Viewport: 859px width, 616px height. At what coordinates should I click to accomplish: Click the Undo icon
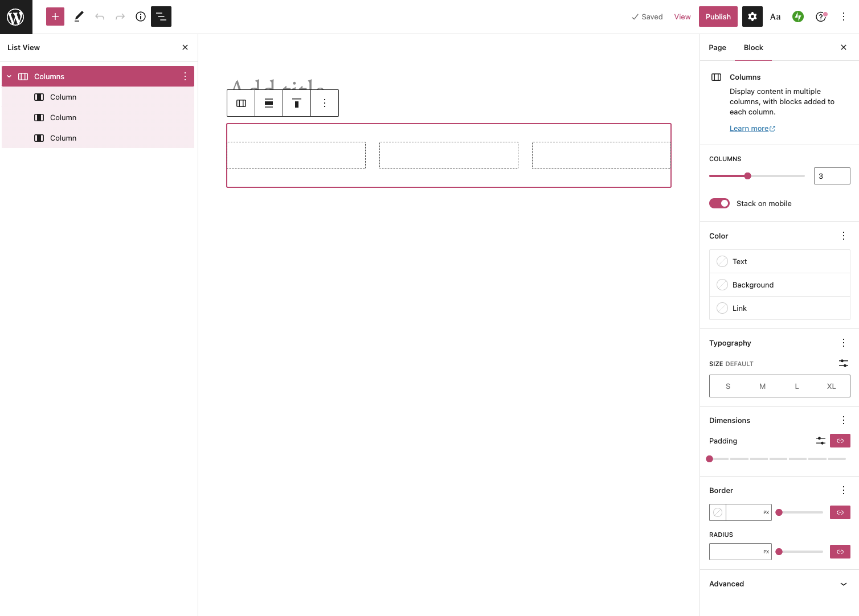click(100, 17)
